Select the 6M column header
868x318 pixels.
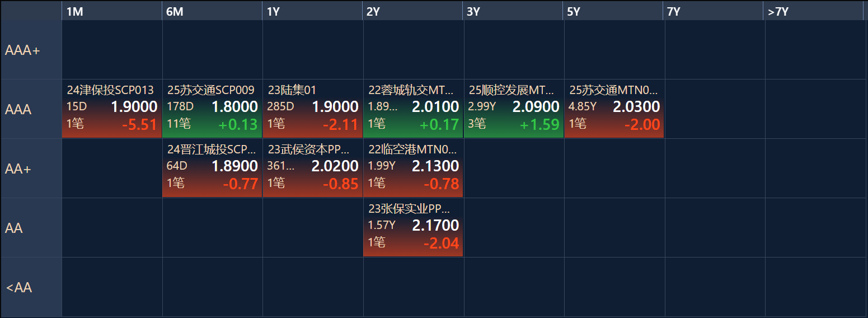click(x=212, y=12)
